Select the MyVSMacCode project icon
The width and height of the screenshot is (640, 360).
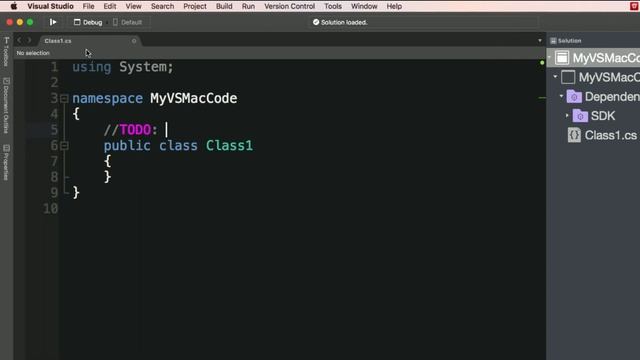pos(568,77)
